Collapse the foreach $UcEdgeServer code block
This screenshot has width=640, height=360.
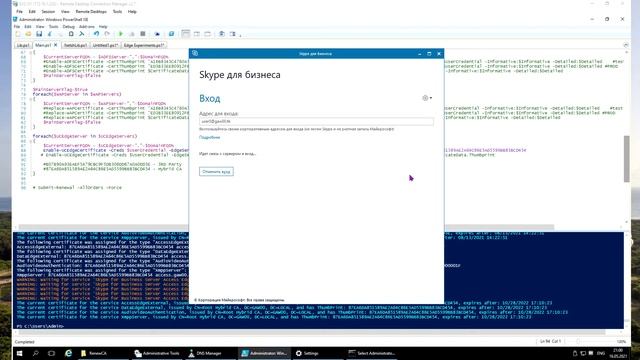click(x=31, y=141)
